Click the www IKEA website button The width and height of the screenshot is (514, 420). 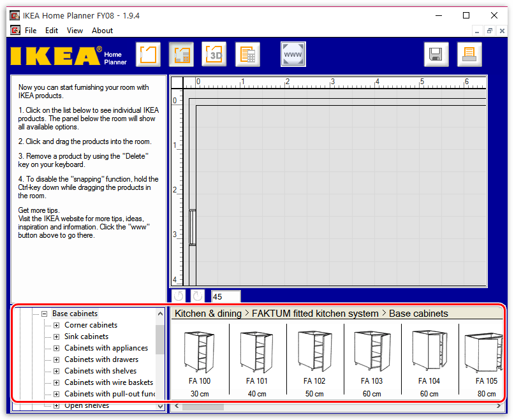click(293, 54)
